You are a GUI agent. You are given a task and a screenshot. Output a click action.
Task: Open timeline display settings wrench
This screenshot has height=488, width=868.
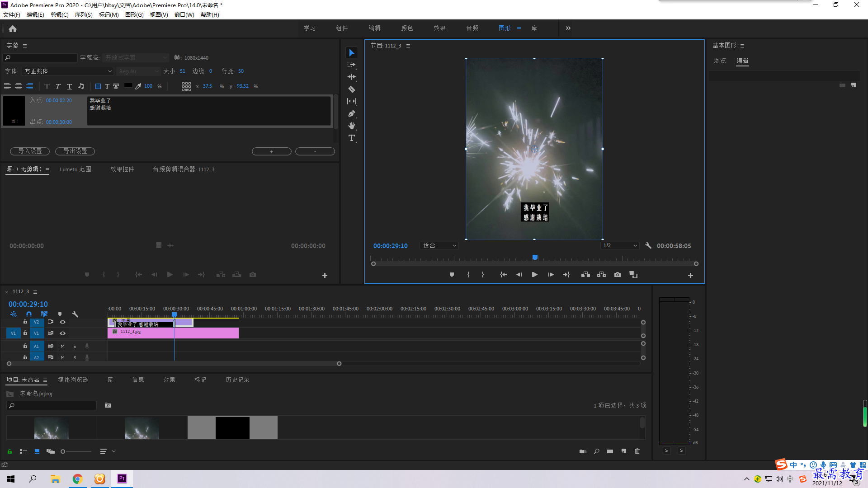click(75, 314)
